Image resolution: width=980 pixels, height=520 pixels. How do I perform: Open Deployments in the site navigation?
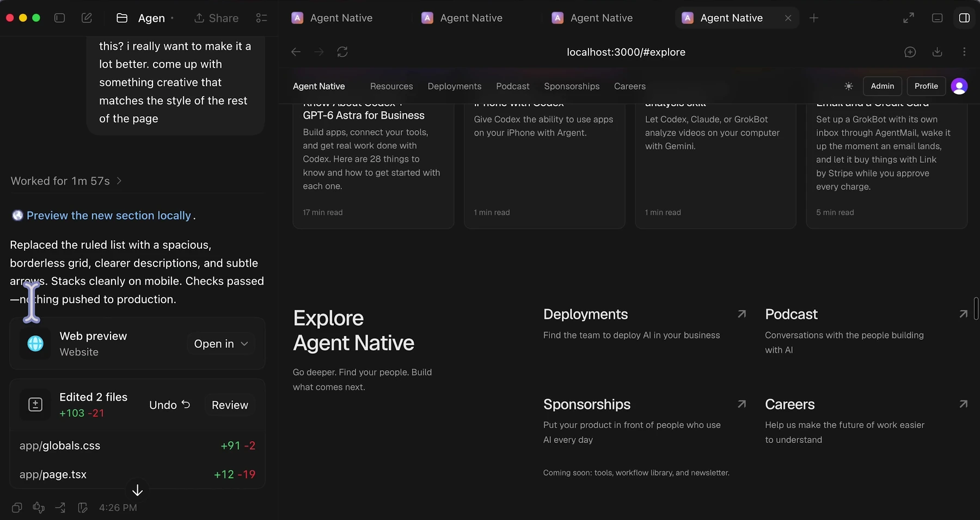point(455,86)
